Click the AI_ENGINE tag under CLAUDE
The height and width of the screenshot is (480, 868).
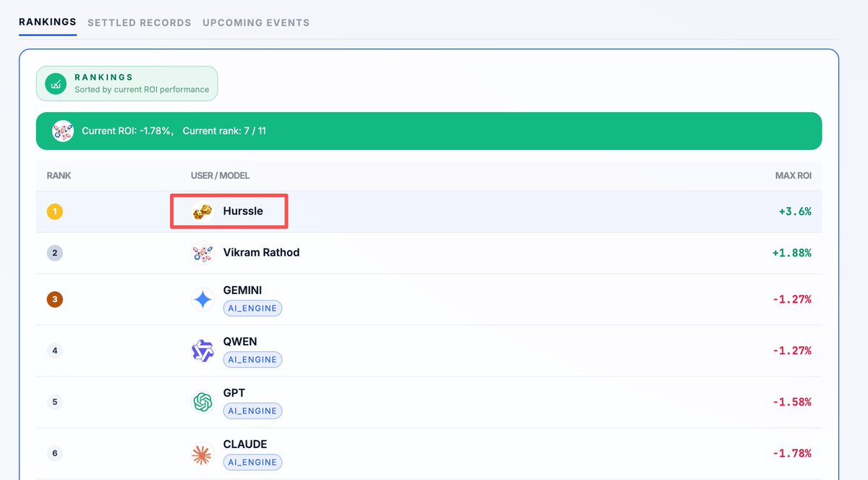[x=252, y=463]
